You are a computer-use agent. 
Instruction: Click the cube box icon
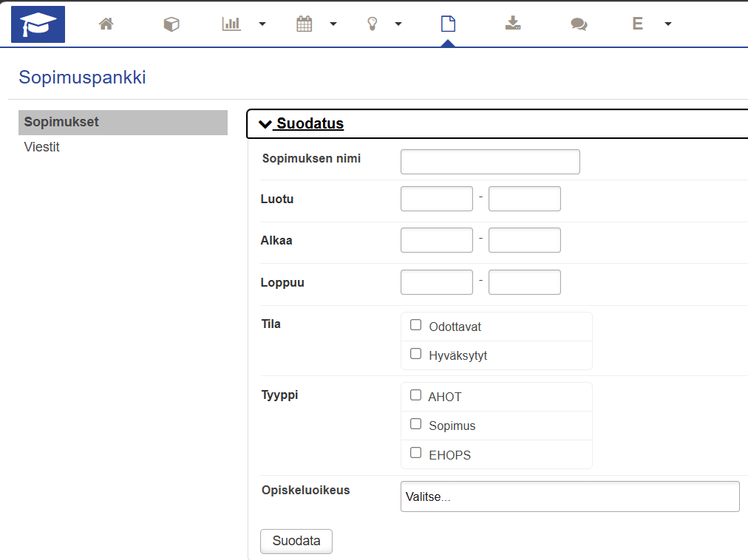(x=171, y=24)
